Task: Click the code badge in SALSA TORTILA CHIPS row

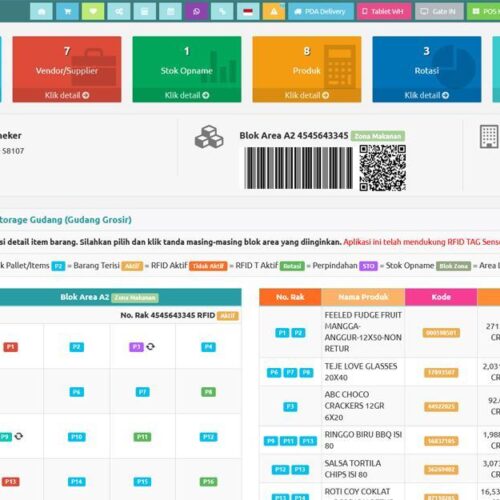Action: [441, 470]
